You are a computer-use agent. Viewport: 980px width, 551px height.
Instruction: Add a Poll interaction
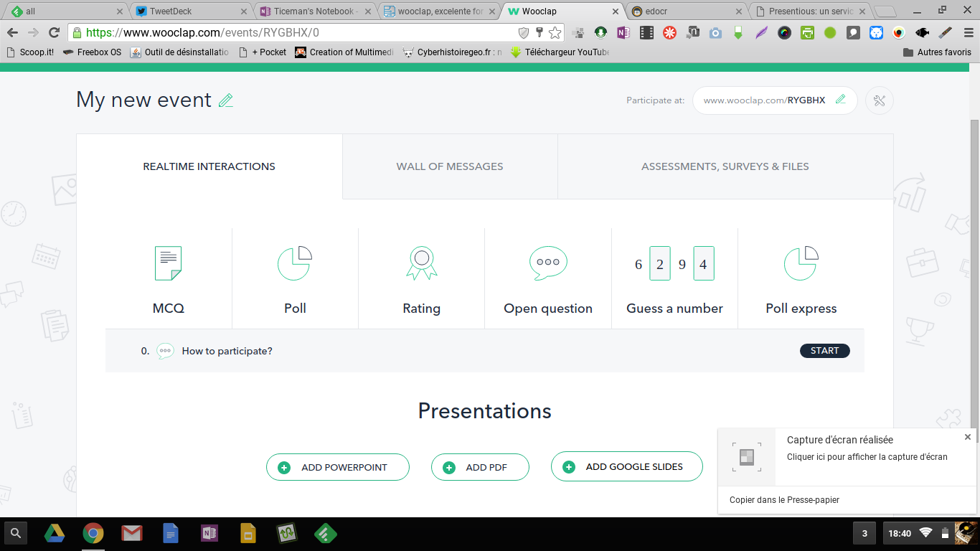click(295, 279)
